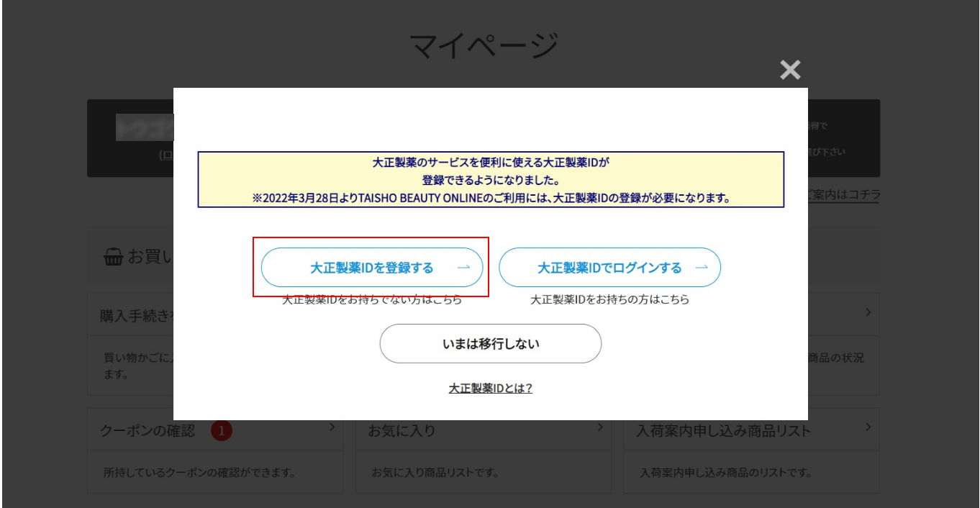Select 大正製薬IDをお持ちの方はこちら text
980x508 pixels.
tap(610, 299)
